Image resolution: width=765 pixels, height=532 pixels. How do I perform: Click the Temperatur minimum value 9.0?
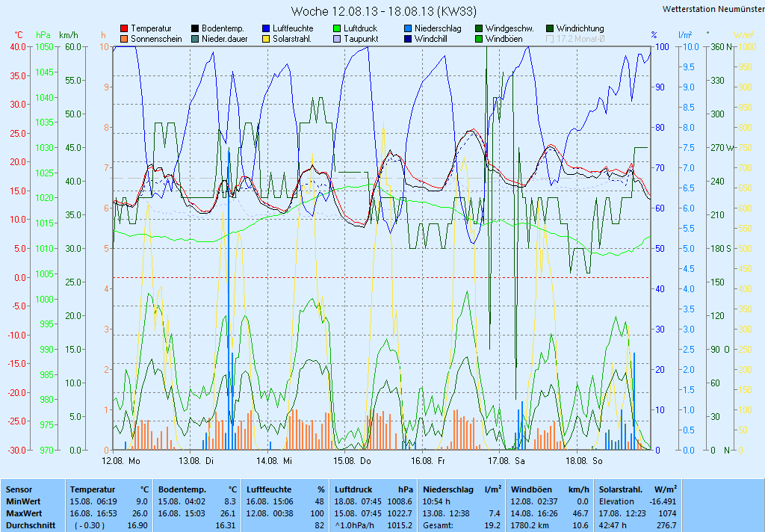tap(142, 501)
